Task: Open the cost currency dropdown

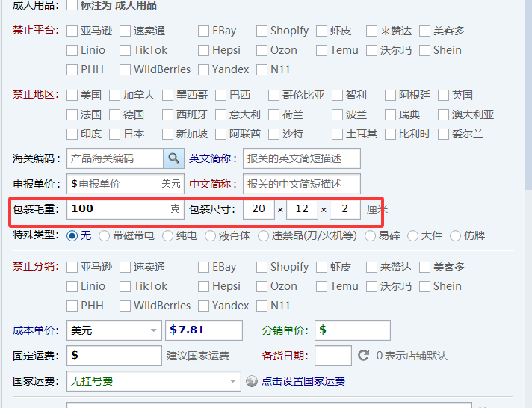Action: pos(114,330)
